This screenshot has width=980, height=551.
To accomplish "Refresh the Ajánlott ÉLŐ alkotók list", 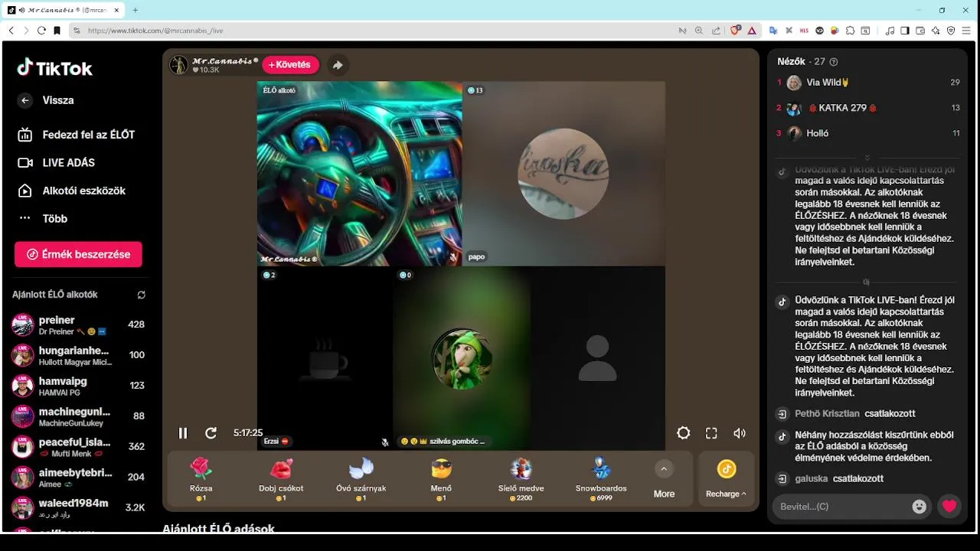I will [x=141, y=295].
